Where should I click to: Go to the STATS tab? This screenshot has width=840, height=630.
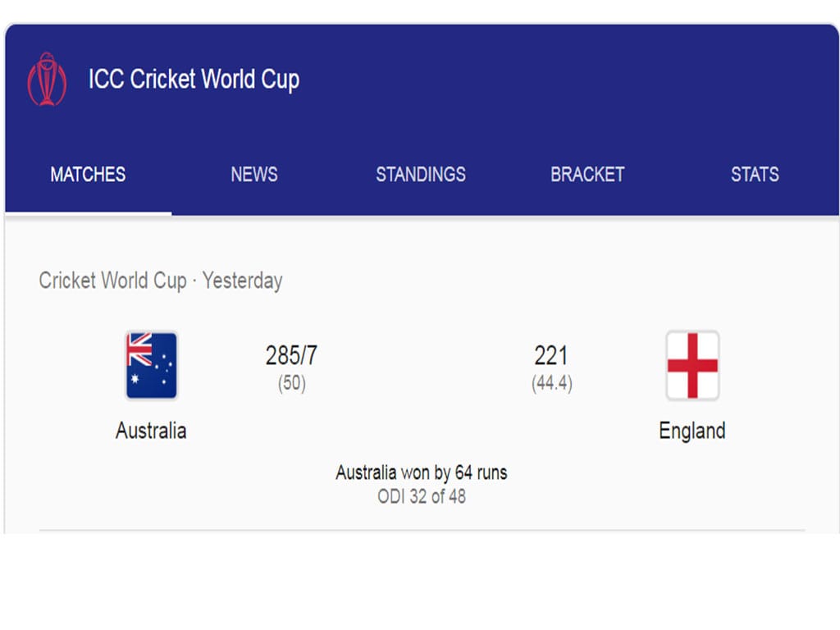[755, 174]
